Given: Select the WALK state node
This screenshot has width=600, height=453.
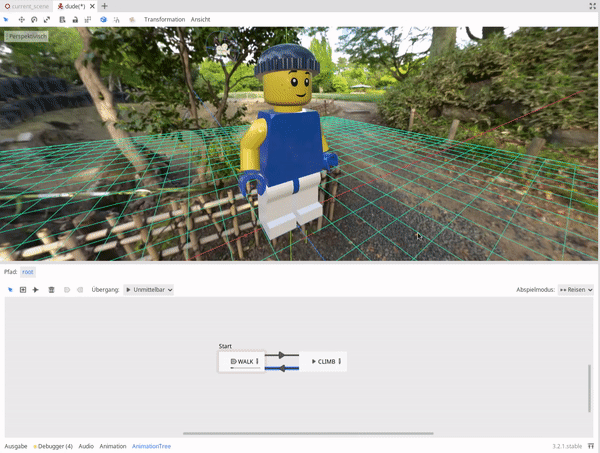Looking at the screenshot, I should 241,361.
